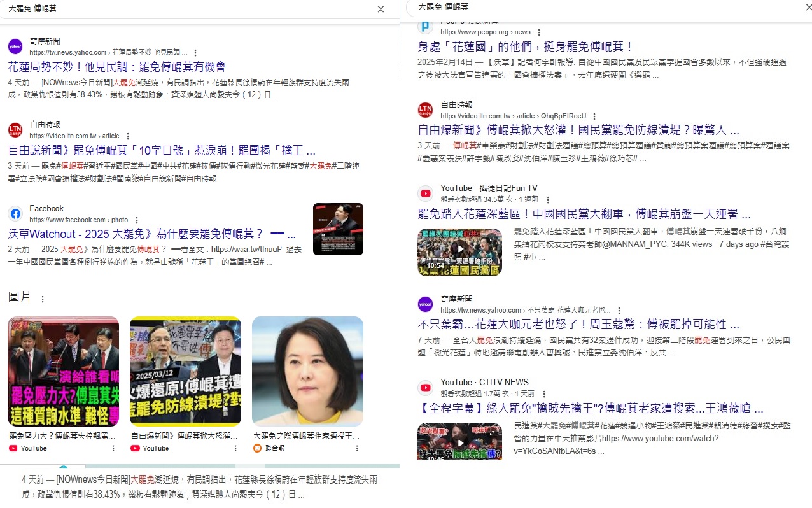Open options menu under 自由爆新聞 image card
This screenshot has height=508, width=812.
click(x=235, y=448)
